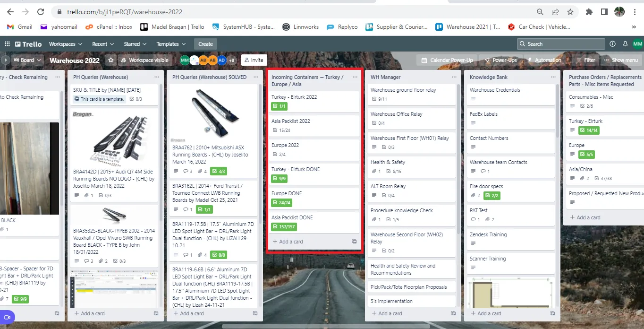The height and width of the screenshot is (329, 644).
Task: Click the browser address bar URL
Action: pos(125,12)
